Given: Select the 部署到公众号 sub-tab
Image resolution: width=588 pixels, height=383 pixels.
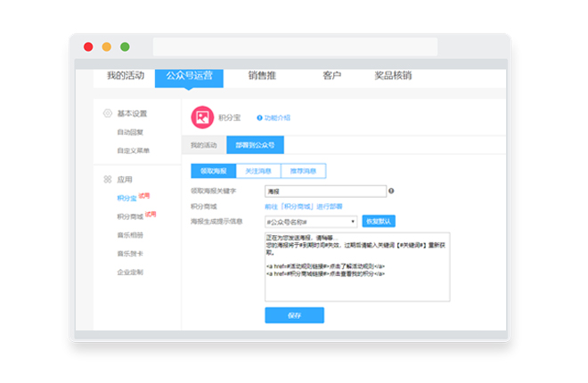Looking at the screenshot, I should [x=255, y=145].
